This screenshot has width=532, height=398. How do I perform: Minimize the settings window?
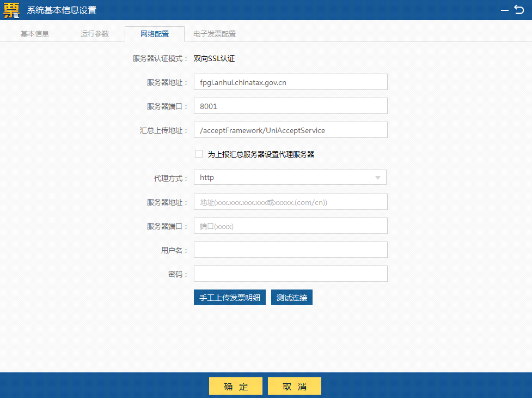505,10
